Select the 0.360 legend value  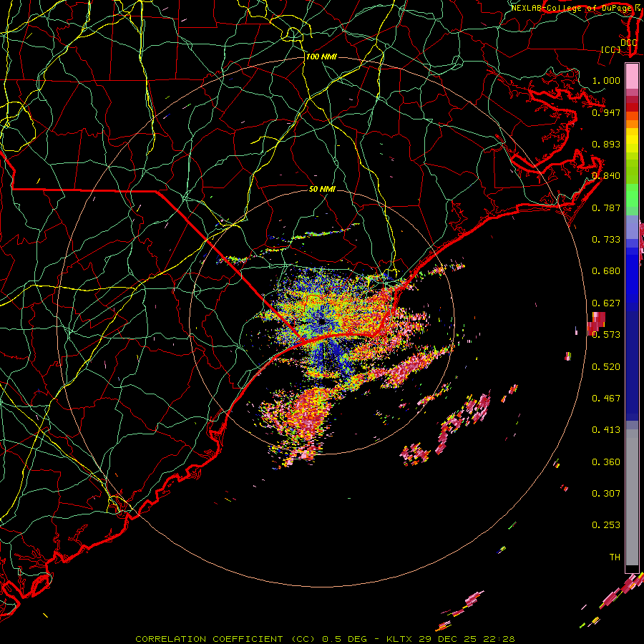point(606,462)
